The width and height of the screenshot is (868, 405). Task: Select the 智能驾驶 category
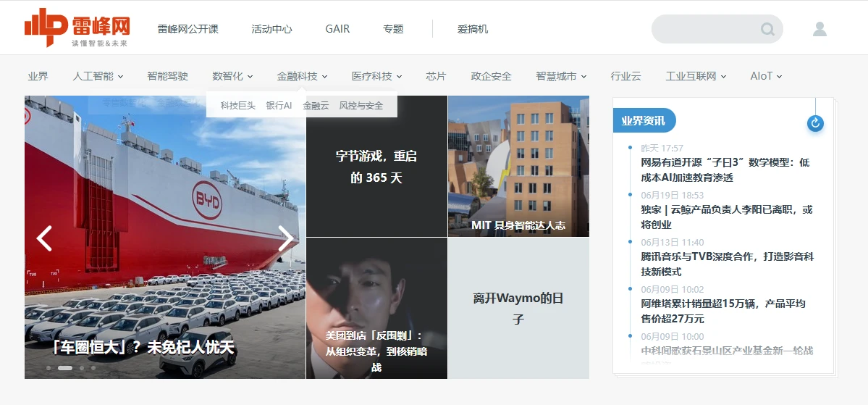pos(168,76)
